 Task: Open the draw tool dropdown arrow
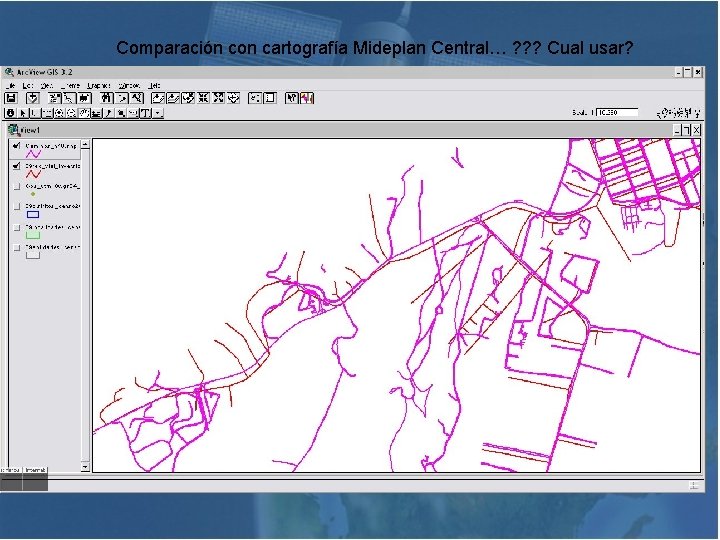[x=158, y=113]
